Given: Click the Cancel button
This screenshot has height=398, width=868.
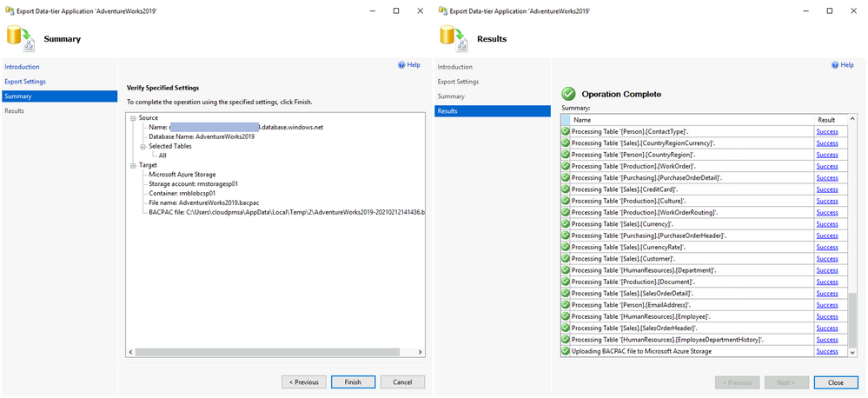Looking at the screenshot, I should pyautogui.click(x=402, y=382).
